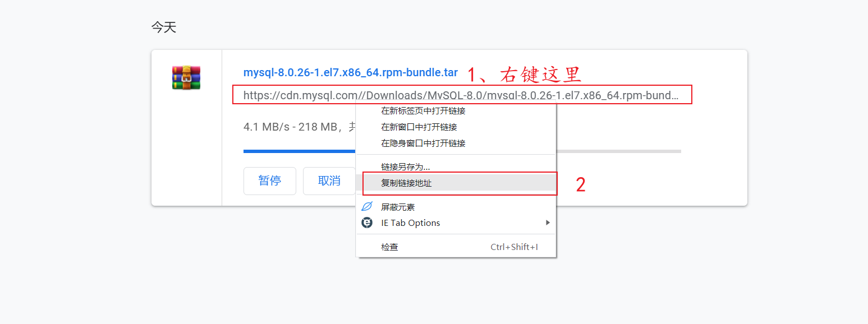
Task: Click the 取消 button to cancel download
Action: coord(329,180)
